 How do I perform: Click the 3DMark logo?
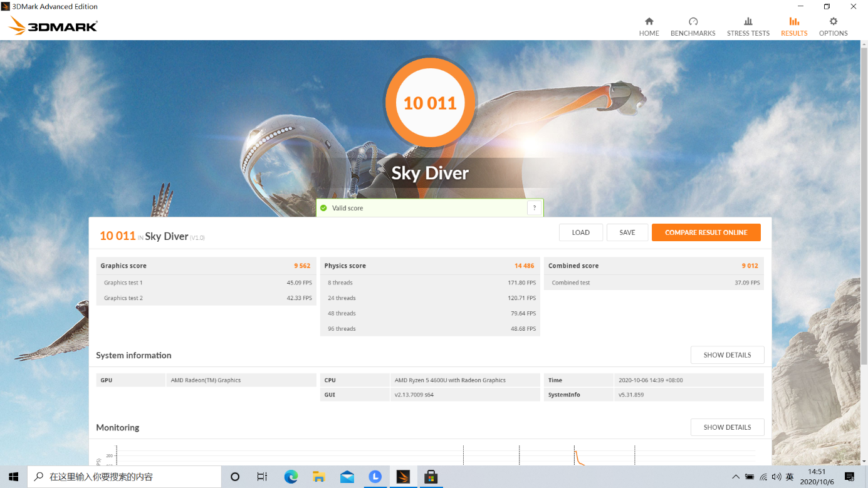pyautogui.click(x=53, y=26)
